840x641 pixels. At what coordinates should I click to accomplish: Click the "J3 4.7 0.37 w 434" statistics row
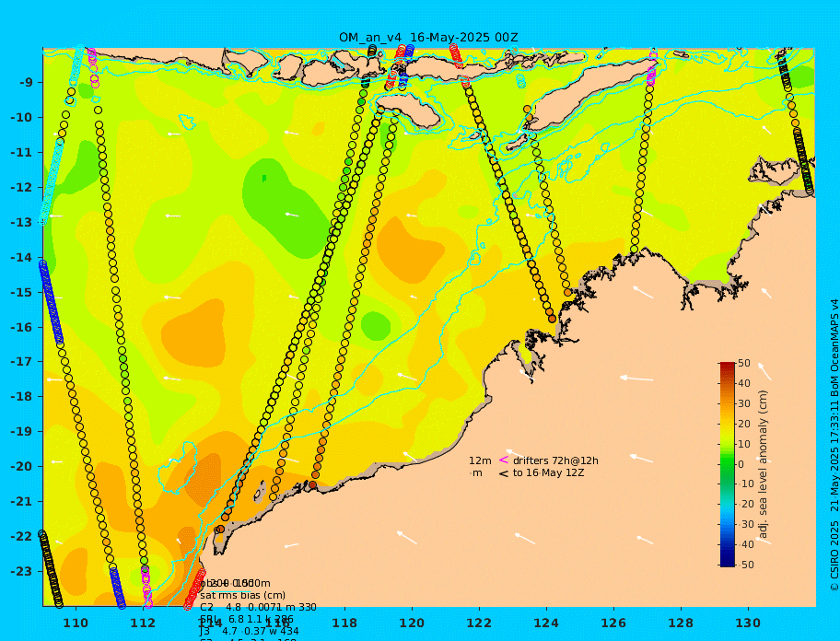[x=250, y=632]
